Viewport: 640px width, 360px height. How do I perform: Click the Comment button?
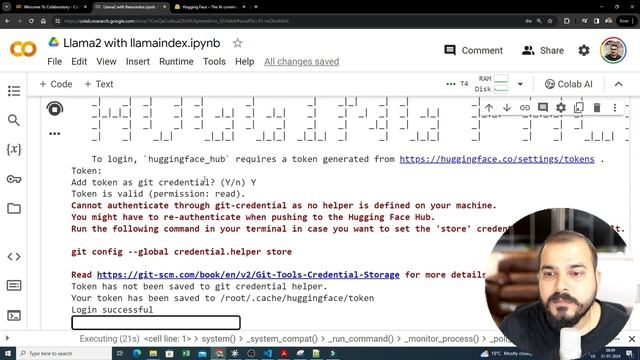pos(473,50)
